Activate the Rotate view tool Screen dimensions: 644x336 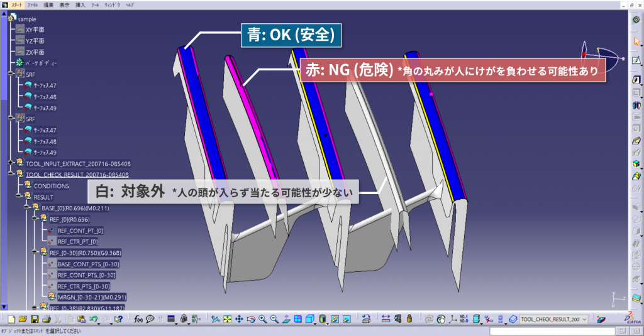point(251,319)
